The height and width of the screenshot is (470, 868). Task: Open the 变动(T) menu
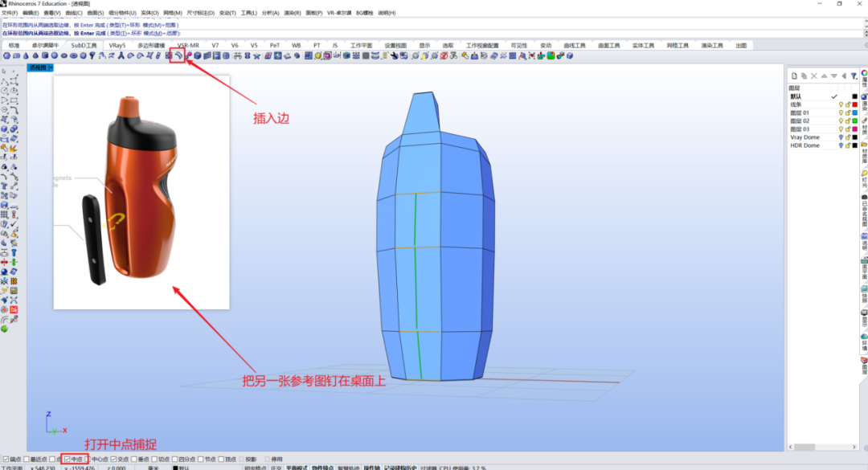(227, 13)
